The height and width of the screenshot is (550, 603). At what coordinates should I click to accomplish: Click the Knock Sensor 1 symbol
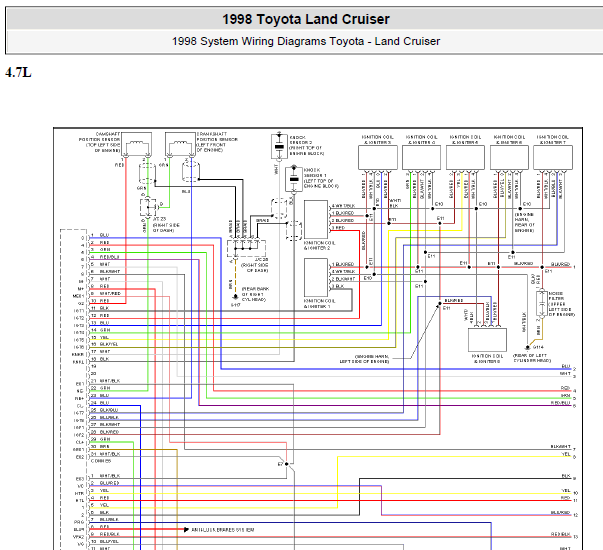point(294,178)
